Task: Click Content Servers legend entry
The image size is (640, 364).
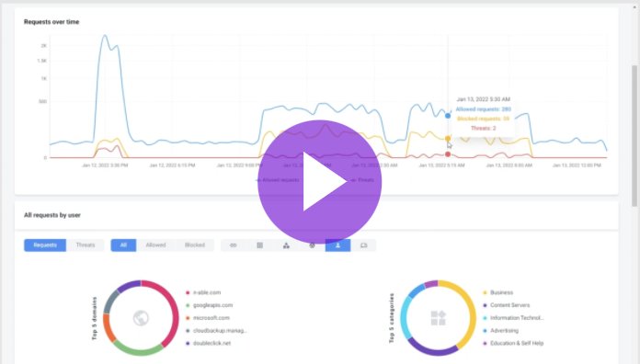Action: 506,305
